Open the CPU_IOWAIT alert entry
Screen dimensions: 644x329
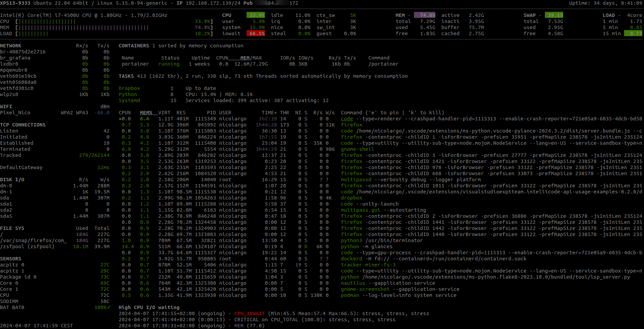point(250,313)
